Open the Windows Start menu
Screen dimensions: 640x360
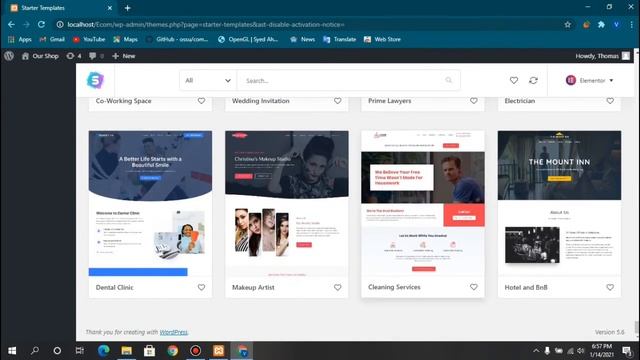tap(12, 351)
